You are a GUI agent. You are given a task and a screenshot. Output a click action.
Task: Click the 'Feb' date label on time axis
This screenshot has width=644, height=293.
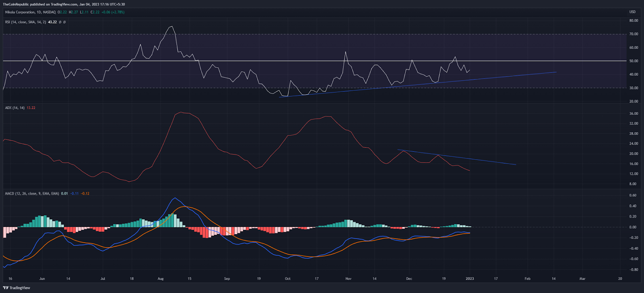[x=527, y=279]
